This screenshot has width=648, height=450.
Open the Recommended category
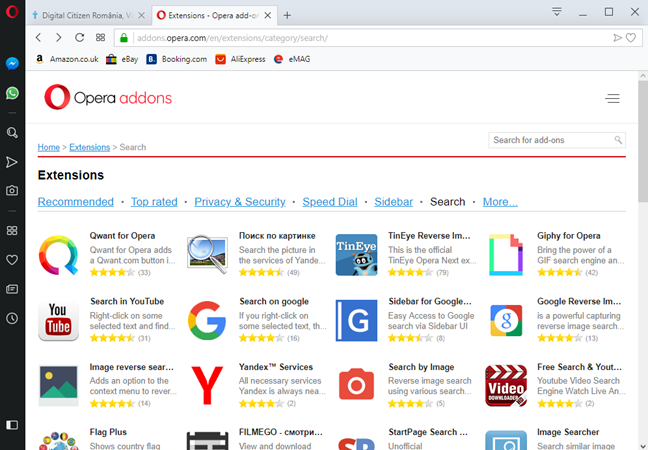(x=76, y=202)
